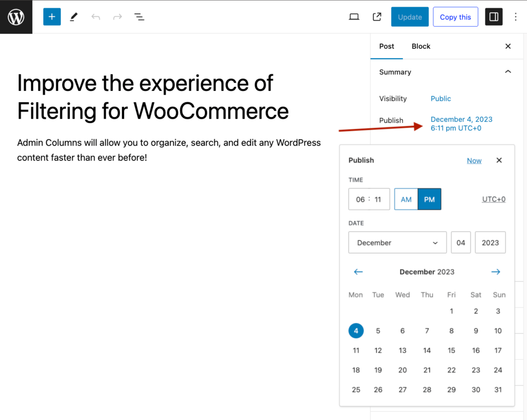Select the Tools (pencil) icon

tap(73, 16)
